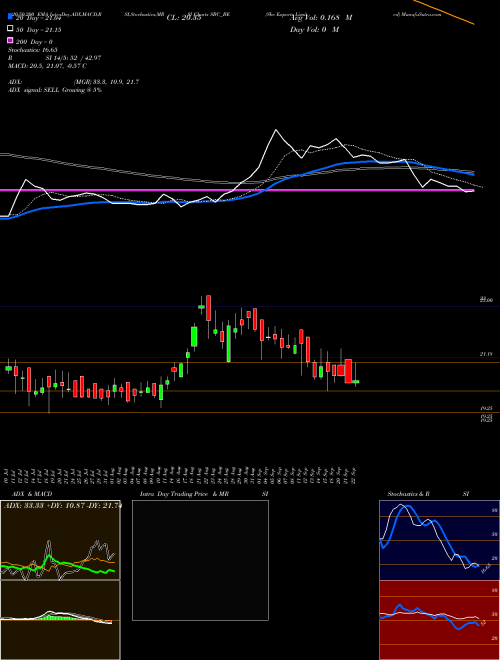Click the 'CL: 20.35' closing price text
The width and height of the screenshot is (500, 660).
[184, 18]
